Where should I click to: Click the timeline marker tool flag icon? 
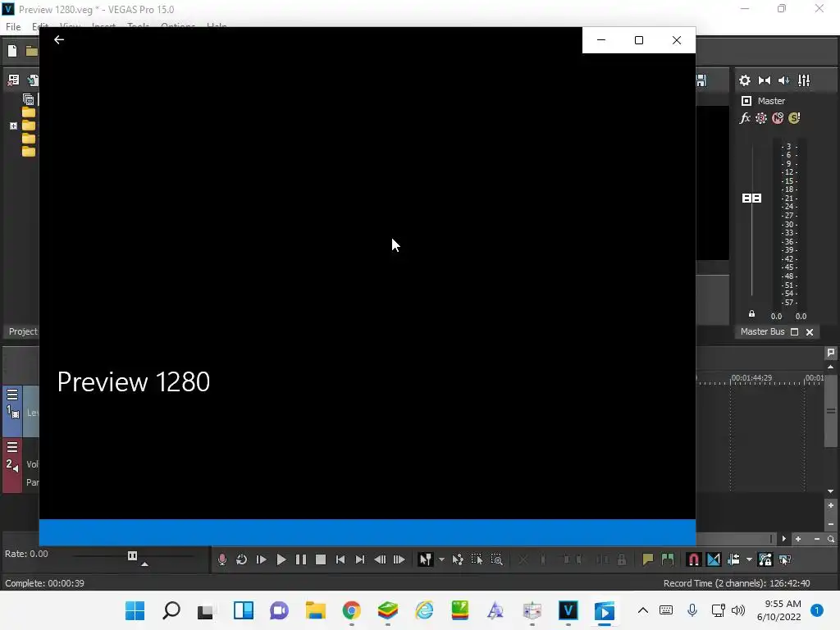click(x=831, y=353)
